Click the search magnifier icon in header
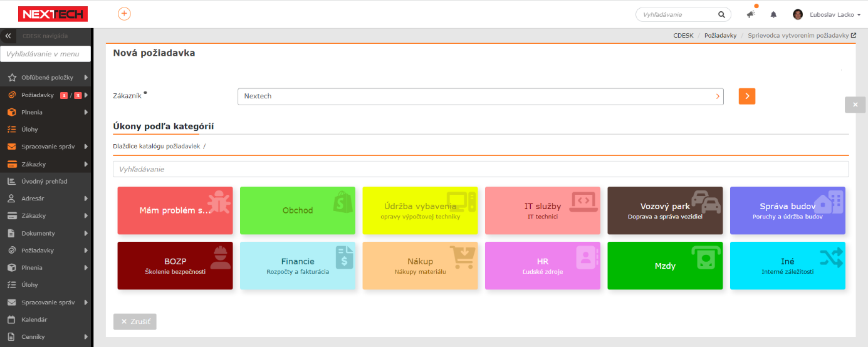Screen dimensions: 868x347 (721, 14)
